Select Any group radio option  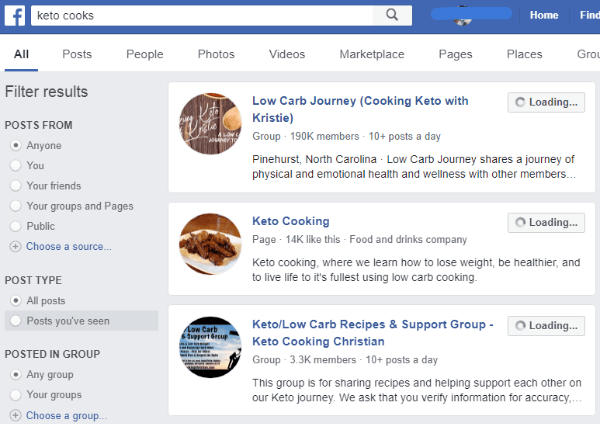tap(15, 374)
